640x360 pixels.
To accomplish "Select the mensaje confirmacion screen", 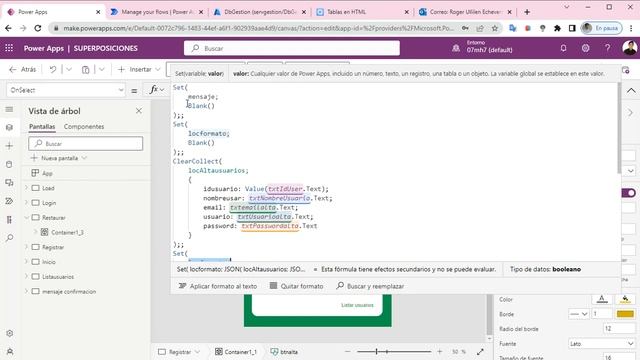I will 69,291.
